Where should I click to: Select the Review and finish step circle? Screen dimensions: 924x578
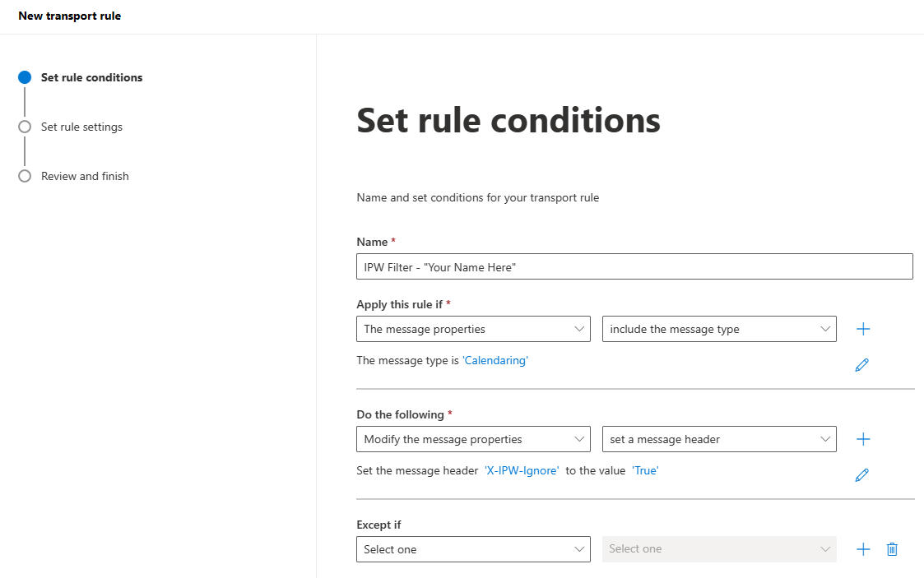coord(25,176)
